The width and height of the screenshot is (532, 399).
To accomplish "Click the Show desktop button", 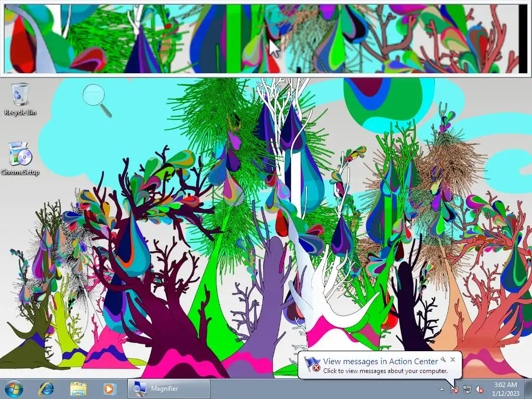I will (x=528, y=389).
